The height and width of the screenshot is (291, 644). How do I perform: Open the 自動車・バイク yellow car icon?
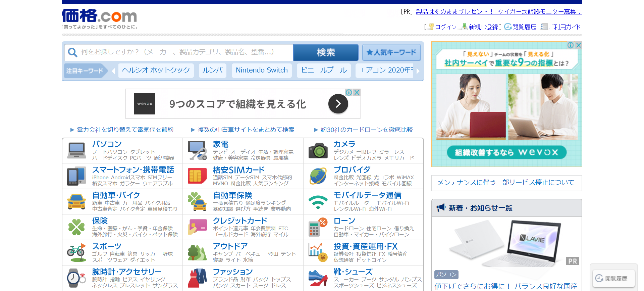76,201
